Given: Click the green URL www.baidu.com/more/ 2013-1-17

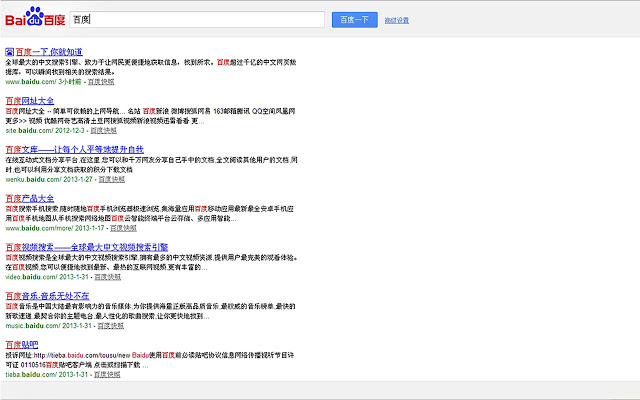Looking at the screenshot, I should tap(55, 228).
